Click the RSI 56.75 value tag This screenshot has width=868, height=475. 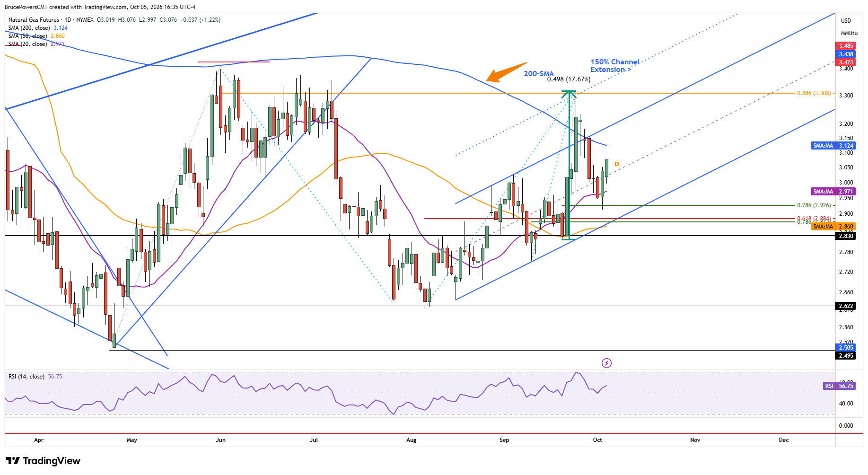tap(839, 386)
